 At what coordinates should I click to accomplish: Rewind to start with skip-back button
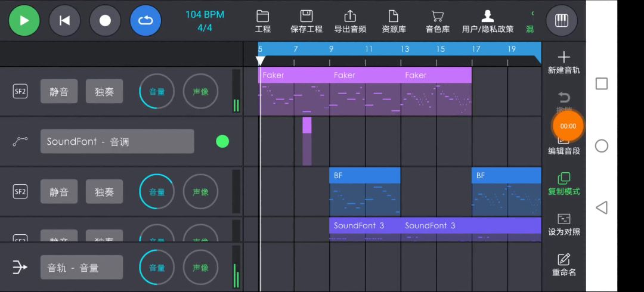click(64, 20)
